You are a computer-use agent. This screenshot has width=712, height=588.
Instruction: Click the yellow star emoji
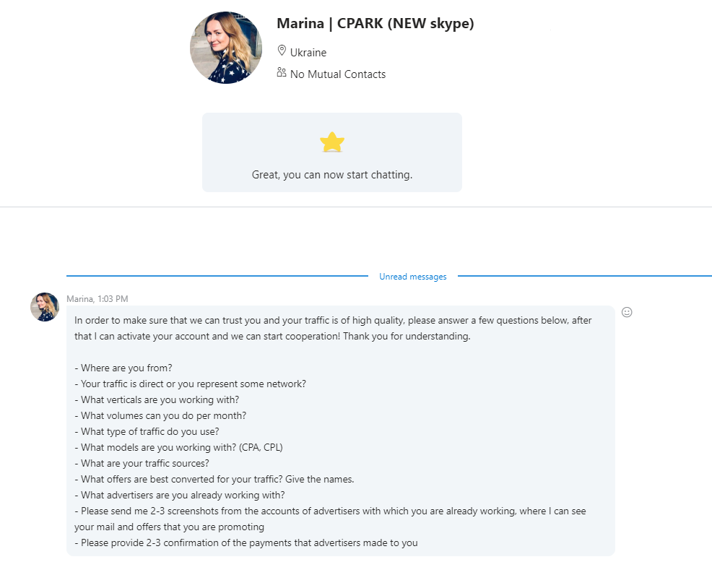(332, 142)
